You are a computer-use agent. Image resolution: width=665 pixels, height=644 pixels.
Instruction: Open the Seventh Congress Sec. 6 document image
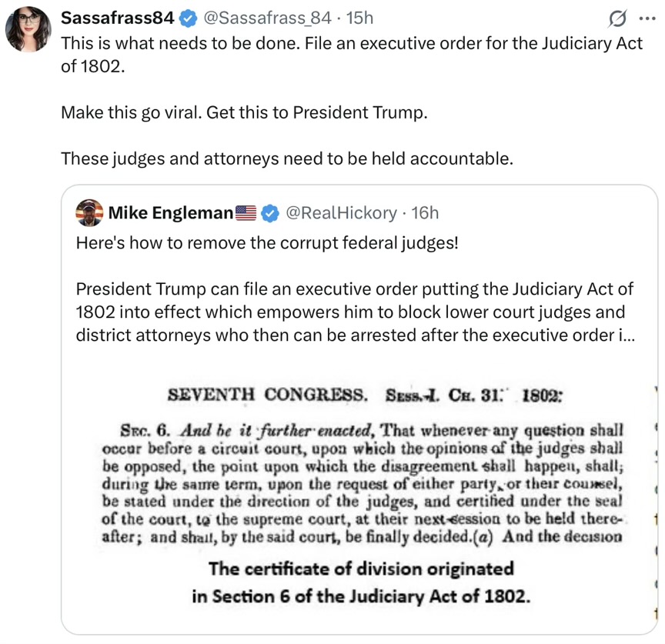point(362,469)
